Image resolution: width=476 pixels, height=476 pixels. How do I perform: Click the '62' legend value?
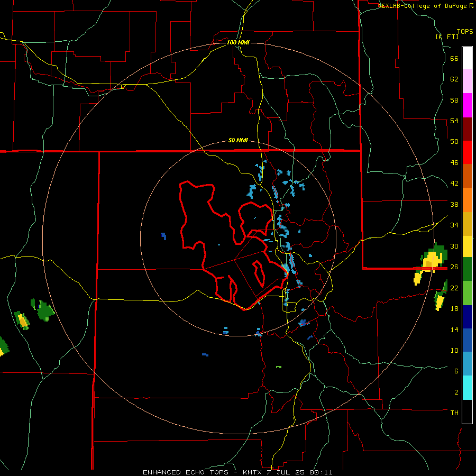pos(454,79)
